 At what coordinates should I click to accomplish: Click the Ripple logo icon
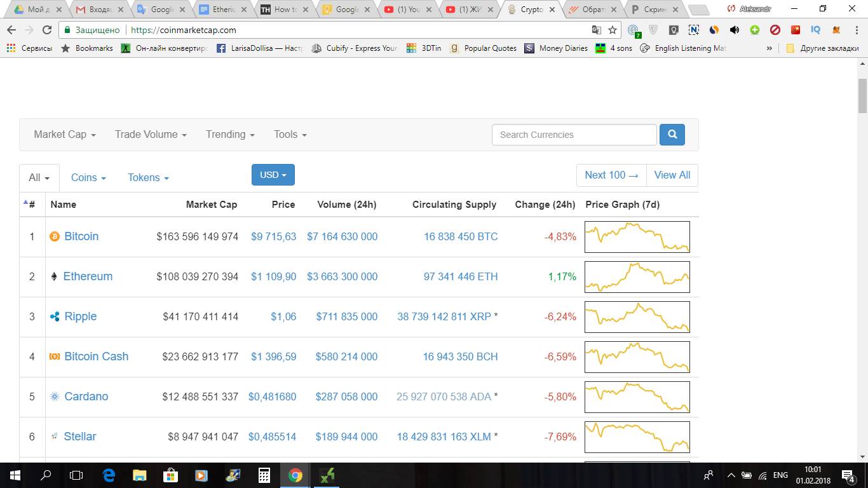(55, 316)
